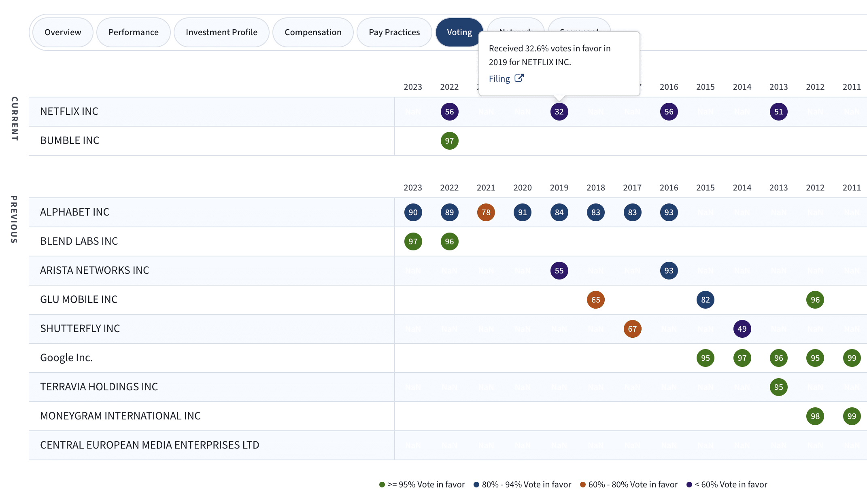Click purple legend dot for < 60%
This screenshot has height=504, width=867.
pyautogui.click(x=689, y=485)
